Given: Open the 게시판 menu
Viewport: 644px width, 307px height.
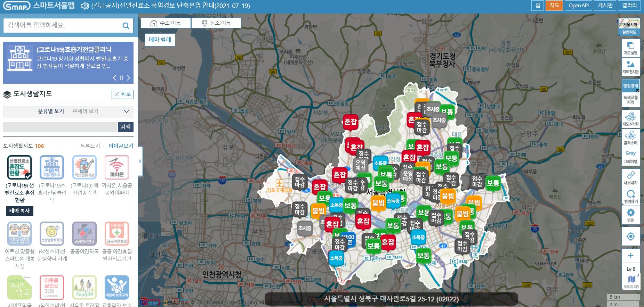Looking at the screenshot, I should (x=605, y=6).
